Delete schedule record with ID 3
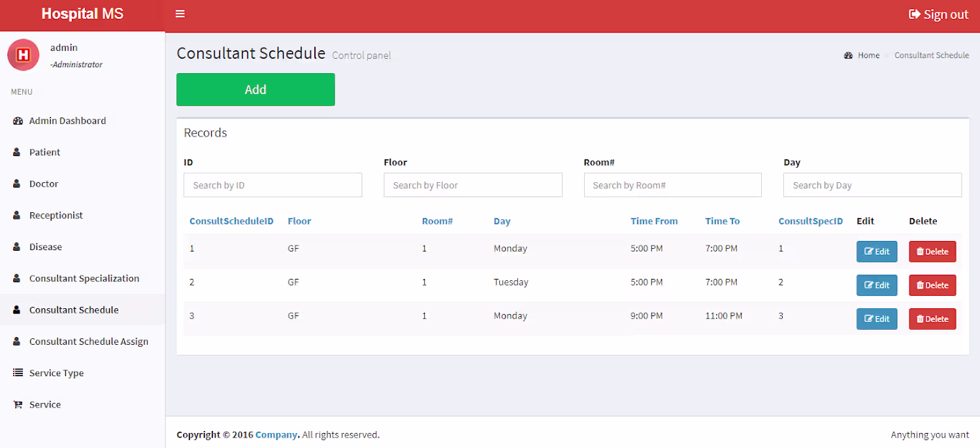The width and height of the screenshot is (980, 448). 932,319
